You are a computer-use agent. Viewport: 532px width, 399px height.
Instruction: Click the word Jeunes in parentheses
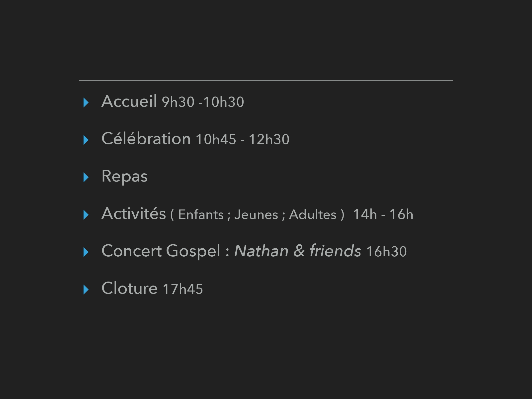point(256,215)
